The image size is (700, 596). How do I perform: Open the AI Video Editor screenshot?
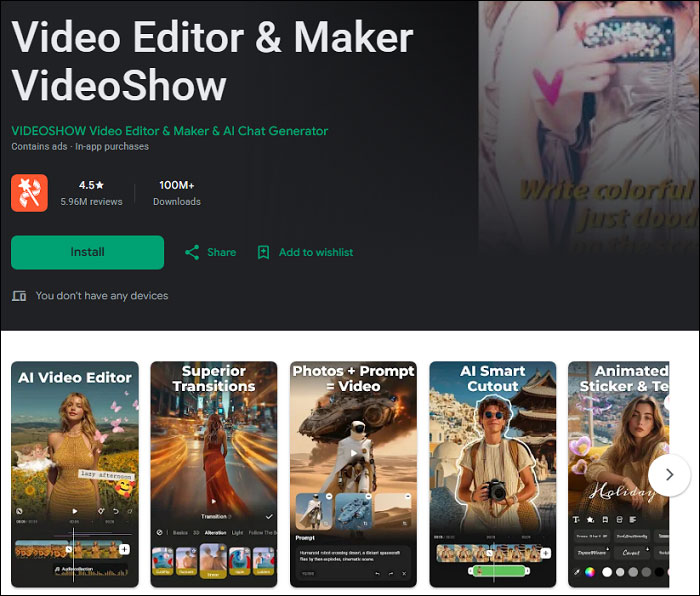point(75,474)
